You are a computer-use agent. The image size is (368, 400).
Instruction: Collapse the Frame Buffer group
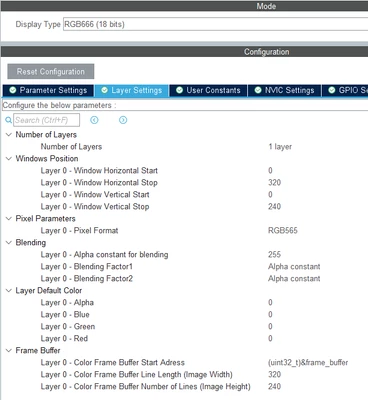[9, 351]
